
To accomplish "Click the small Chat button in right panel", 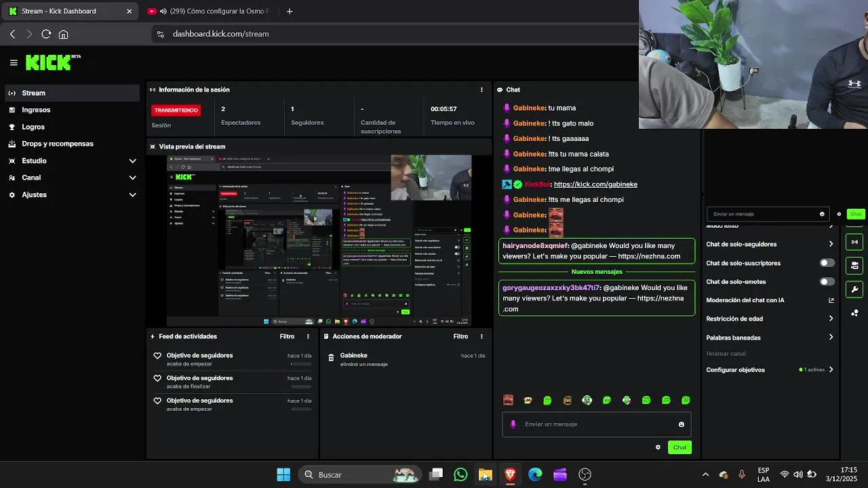I will coord(856,214).
